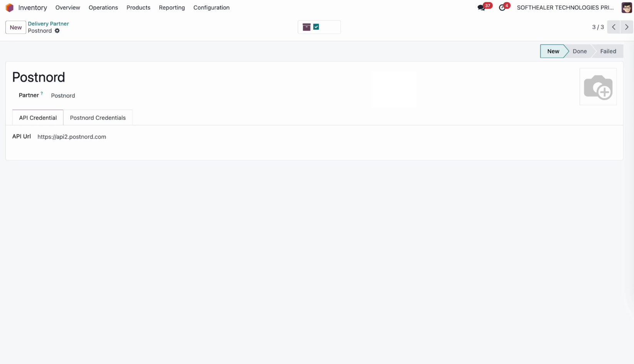Click the 3 / 3 pager counter
Screen dimensions: 634x364
click(598, 27)
